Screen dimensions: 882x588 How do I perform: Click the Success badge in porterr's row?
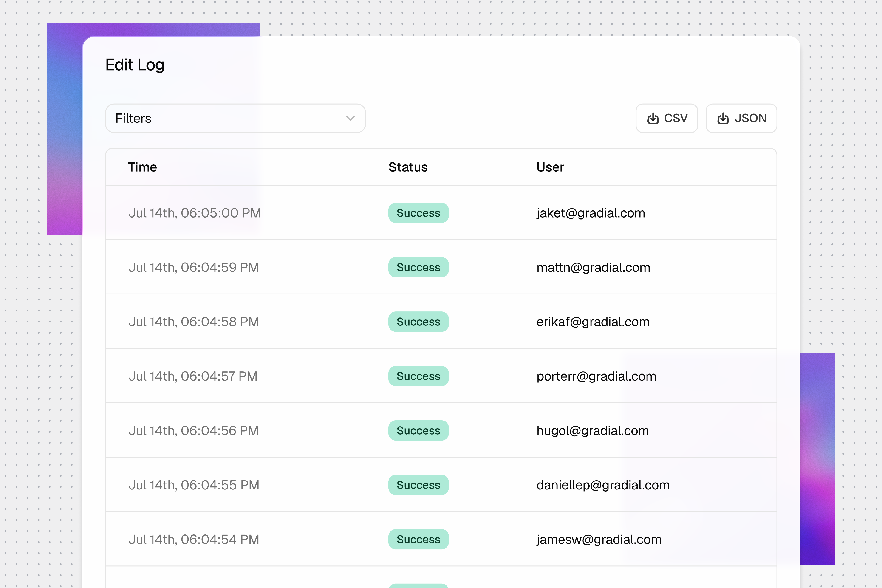click(x=418, y=376)
